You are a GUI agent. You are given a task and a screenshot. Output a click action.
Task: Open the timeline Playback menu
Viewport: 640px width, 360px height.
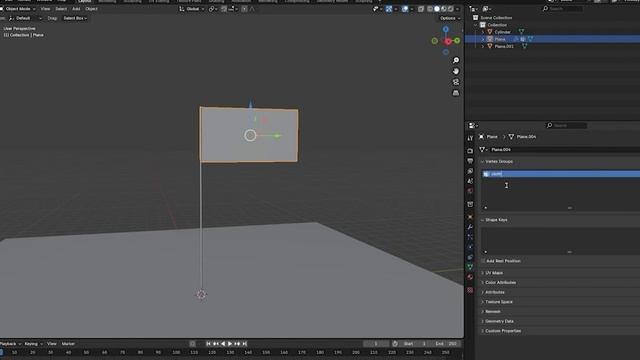pyautogui.click(x=10, y=344)
